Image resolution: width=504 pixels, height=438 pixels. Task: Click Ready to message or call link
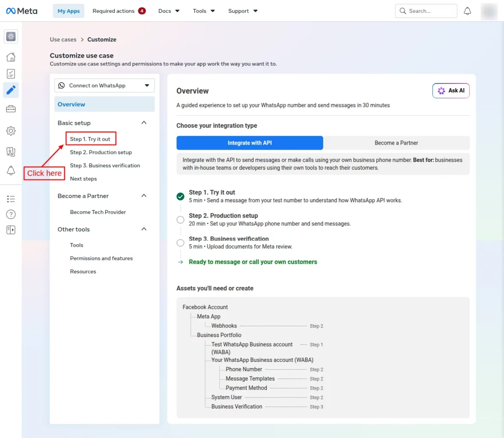(x=253, y=262)
